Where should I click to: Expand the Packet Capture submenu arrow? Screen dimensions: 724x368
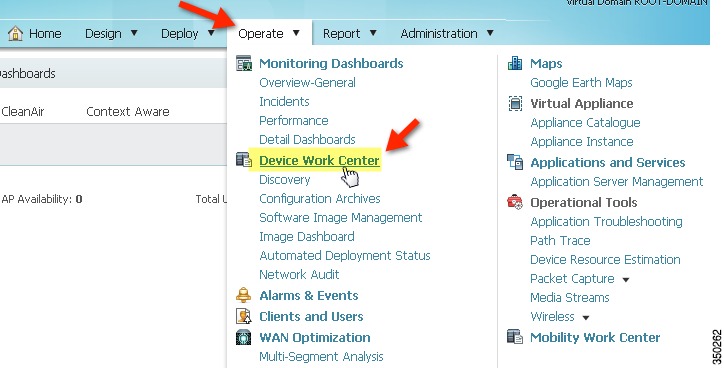tap(626, 279)
